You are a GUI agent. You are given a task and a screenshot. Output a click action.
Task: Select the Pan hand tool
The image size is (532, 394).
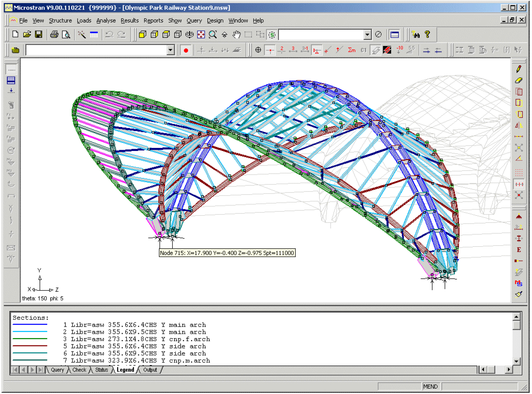point(236,35)
